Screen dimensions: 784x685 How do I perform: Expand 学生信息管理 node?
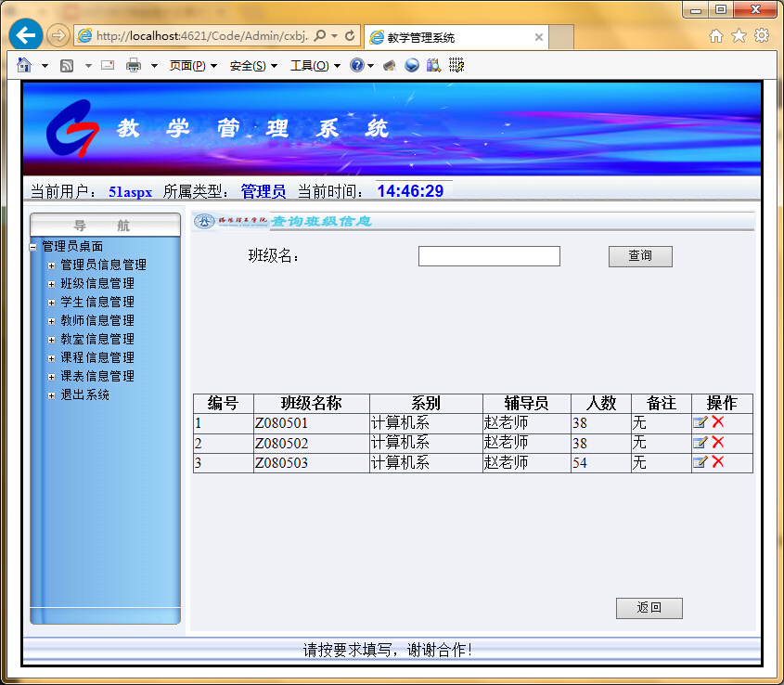(x=52, y=303)
